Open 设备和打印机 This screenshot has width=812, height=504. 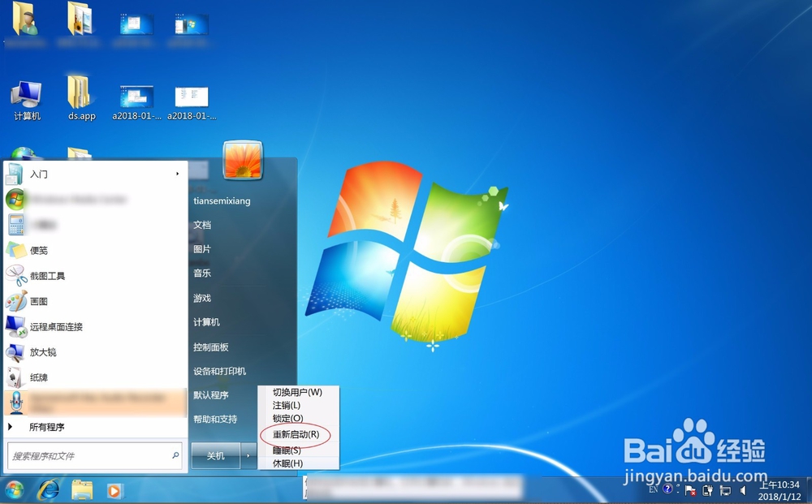pos(219,371)
